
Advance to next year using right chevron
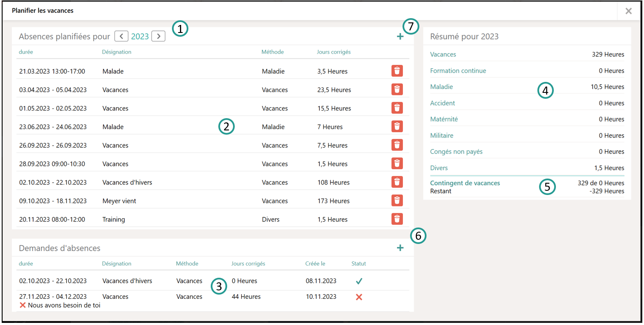pyautogui.click(x=158, y=36)
